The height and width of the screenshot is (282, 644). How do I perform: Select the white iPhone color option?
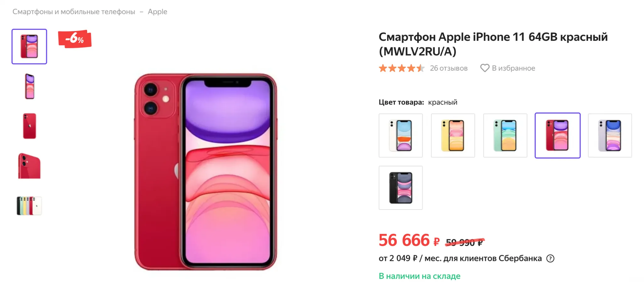tap(401, 135)
